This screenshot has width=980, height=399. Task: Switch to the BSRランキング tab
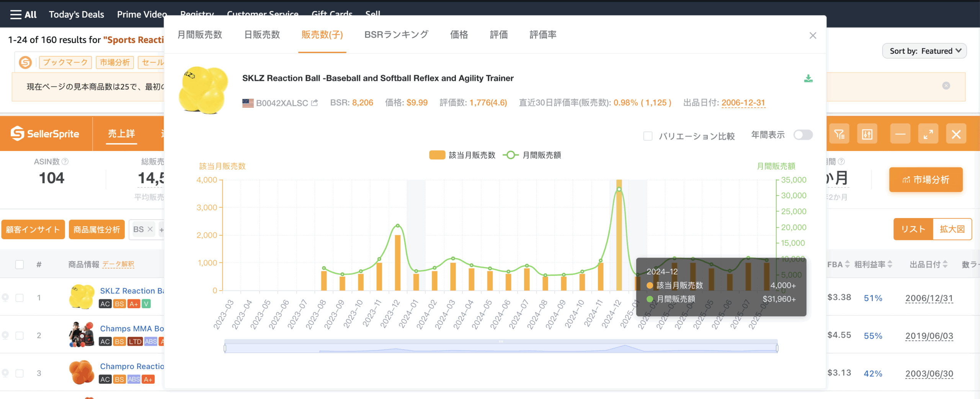pyautogui.click(x=396, y=35)
